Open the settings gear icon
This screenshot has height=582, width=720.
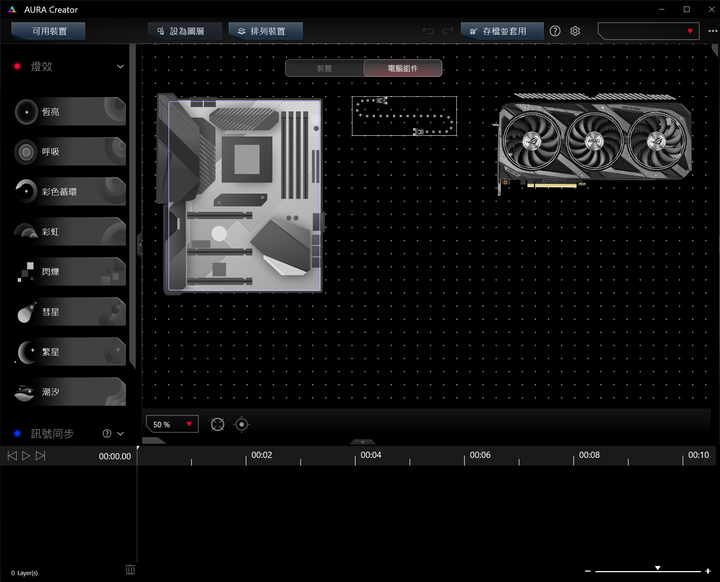coord(575,31)
